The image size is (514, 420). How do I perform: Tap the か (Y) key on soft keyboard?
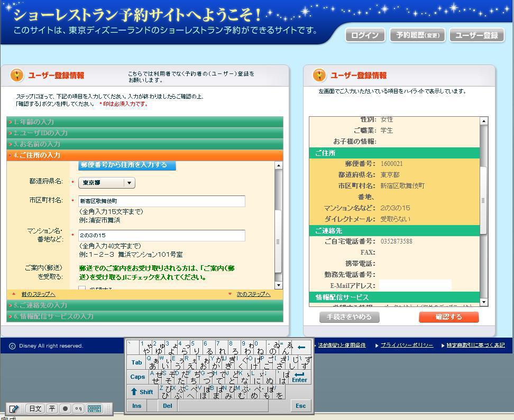(x=215, y=362)
